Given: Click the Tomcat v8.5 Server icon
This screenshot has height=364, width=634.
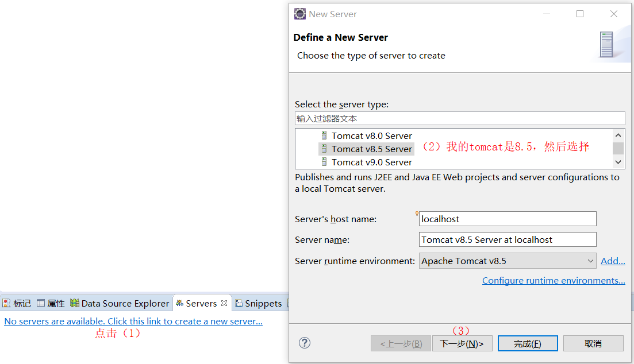Looking at the screenshot, I should 324,149.
